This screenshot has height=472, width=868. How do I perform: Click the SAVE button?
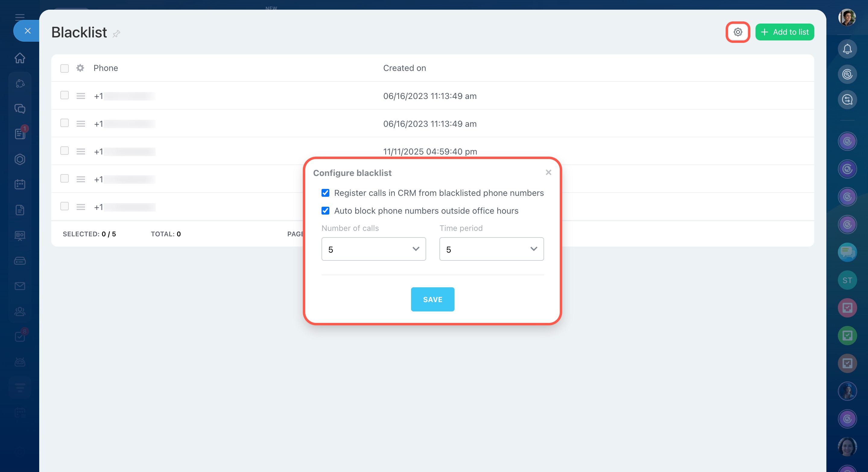coord(432,299)
